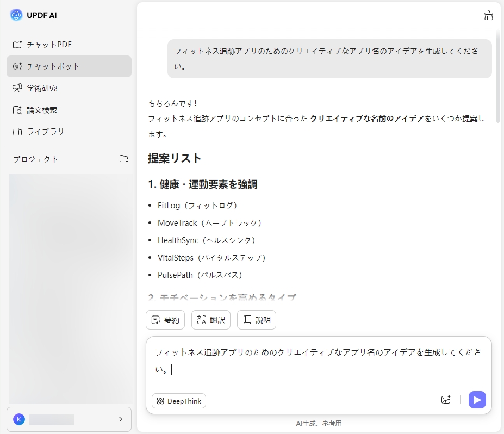Expand the user account panel with the chevron
Image resolution: width=504 pixels, height=434 pixels.
pyautogui.click(x=121, y=419)
